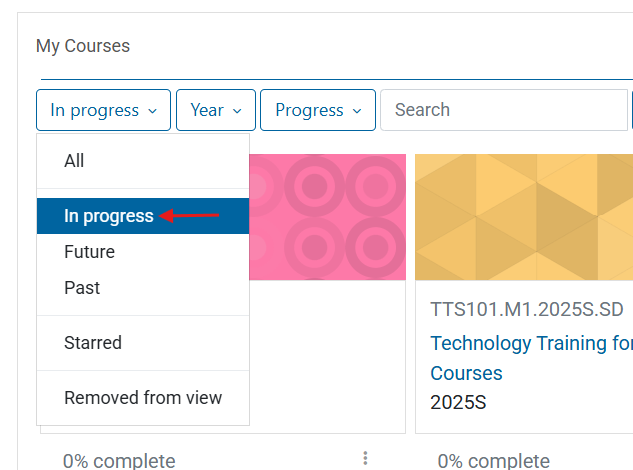Click the TTS101.M1.2025S.SD course code

(x=527, y=308)
